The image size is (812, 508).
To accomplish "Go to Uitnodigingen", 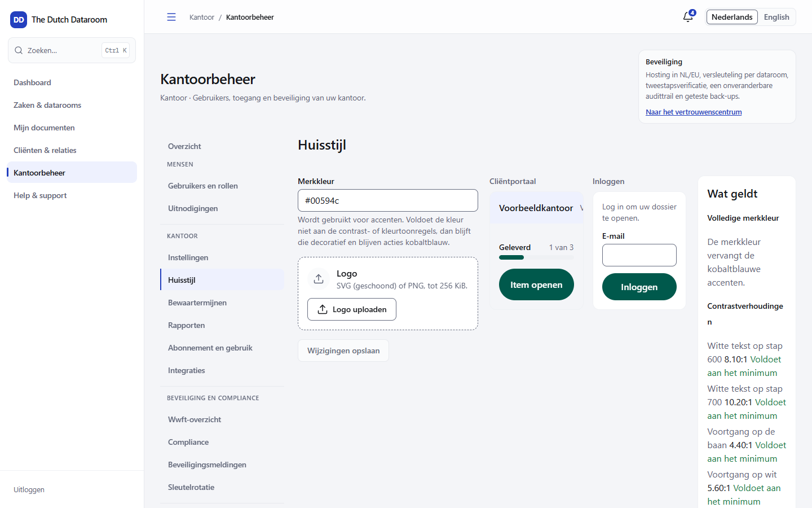I will (222, 208).
